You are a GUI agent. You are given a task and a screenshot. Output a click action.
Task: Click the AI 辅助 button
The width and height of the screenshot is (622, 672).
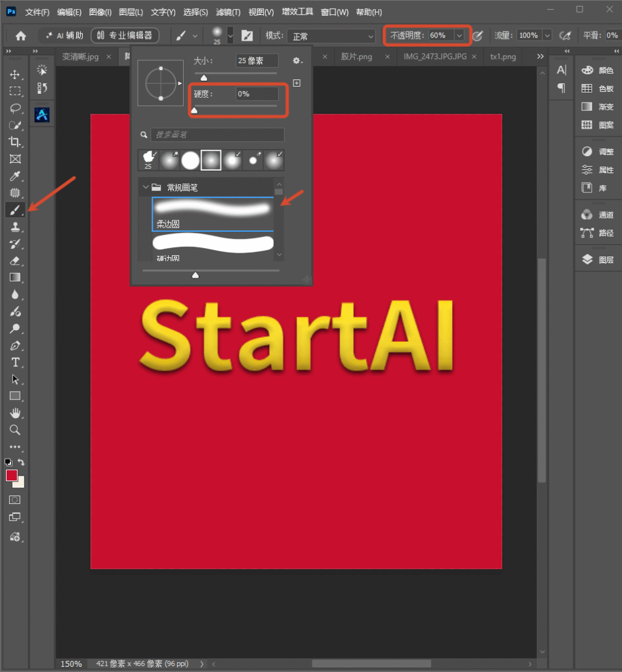tap(64, 35)
